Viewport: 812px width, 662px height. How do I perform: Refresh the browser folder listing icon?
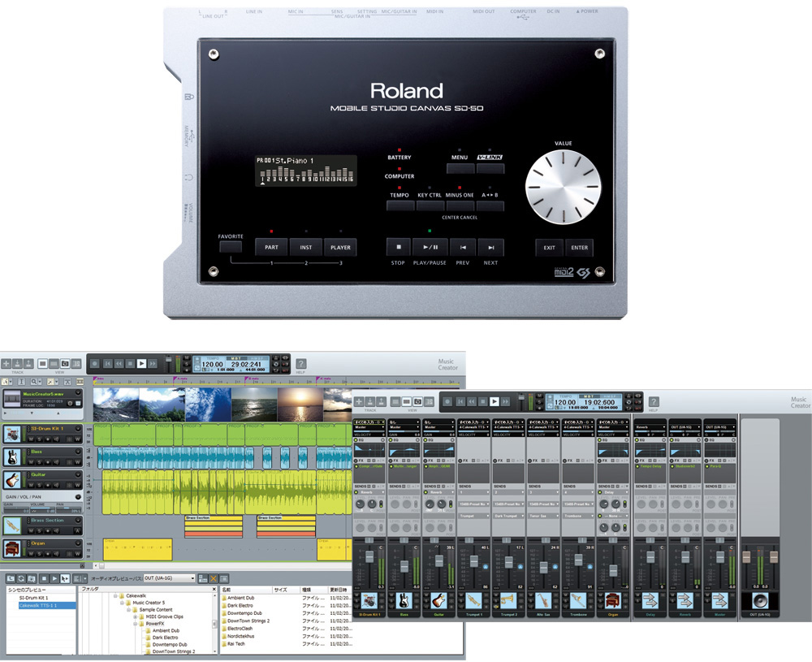click(x=21, y=578)
